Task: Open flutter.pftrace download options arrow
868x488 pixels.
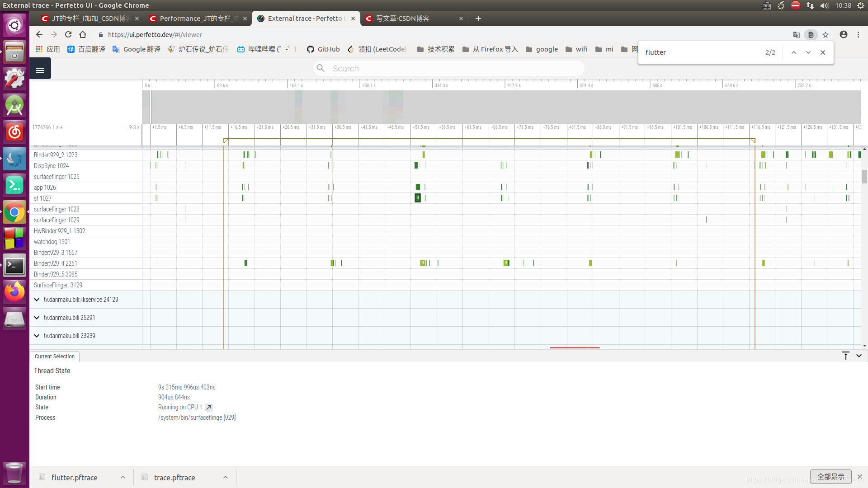Action: [x=123, y=478]
